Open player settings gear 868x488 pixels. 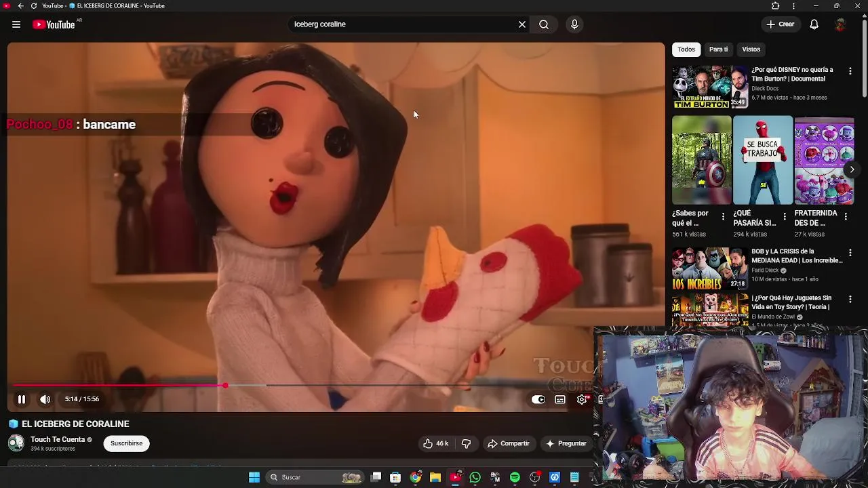point(582,399)
